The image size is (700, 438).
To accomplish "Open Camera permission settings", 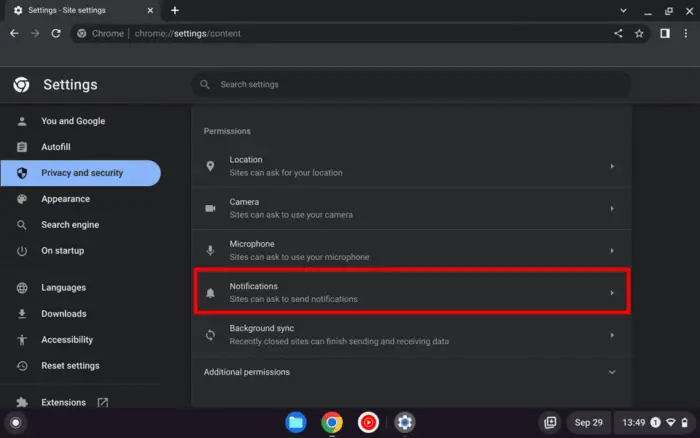I will click(x=411, y=209).
